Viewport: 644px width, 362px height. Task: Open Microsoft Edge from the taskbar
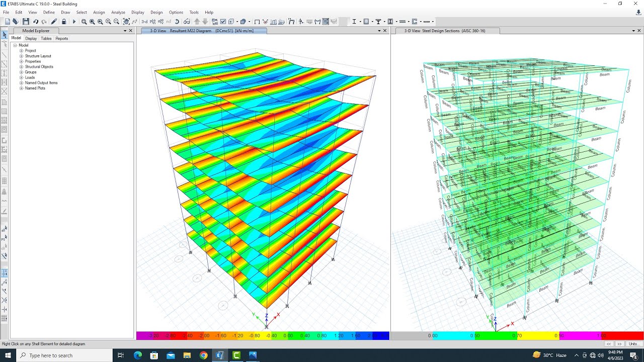[138, 355]
